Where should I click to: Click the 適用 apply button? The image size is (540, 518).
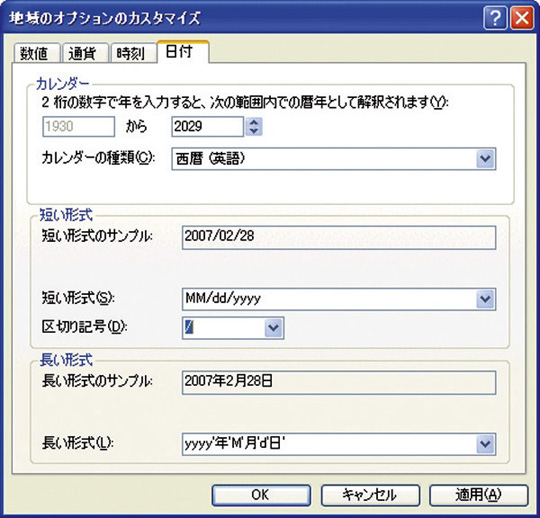(x=478, y=495)
